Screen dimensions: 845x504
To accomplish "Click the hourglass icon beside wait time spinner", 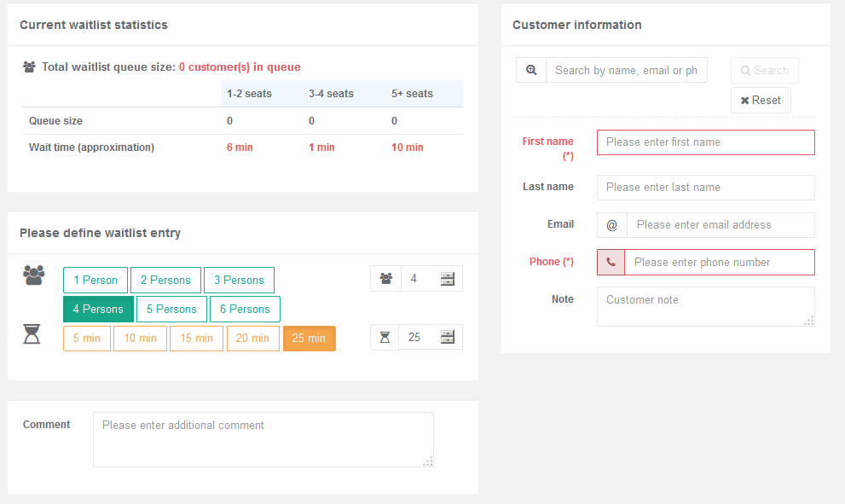I will tap(385, 338).
